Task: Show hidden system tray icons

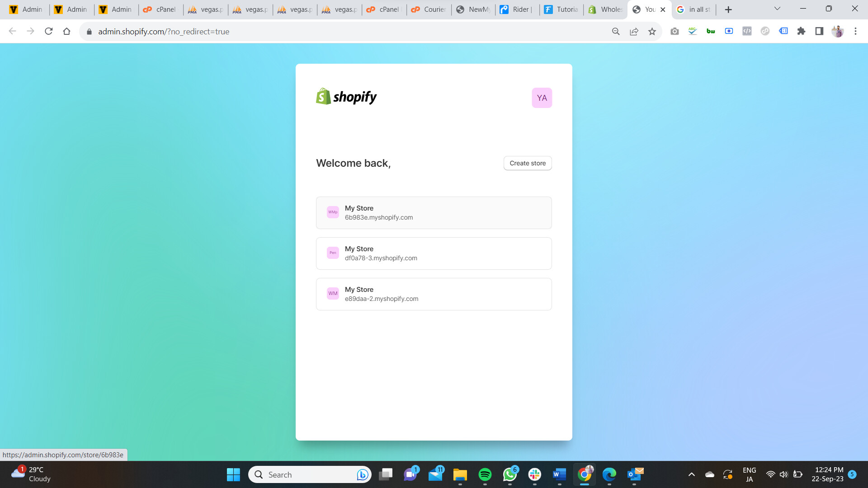Action: pos(691,474)
